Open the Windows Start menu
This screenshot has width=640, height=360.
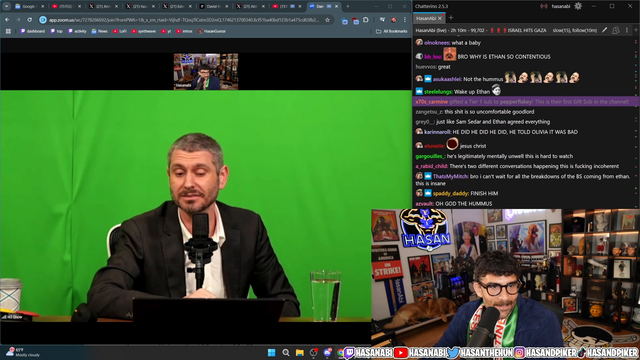271,353
